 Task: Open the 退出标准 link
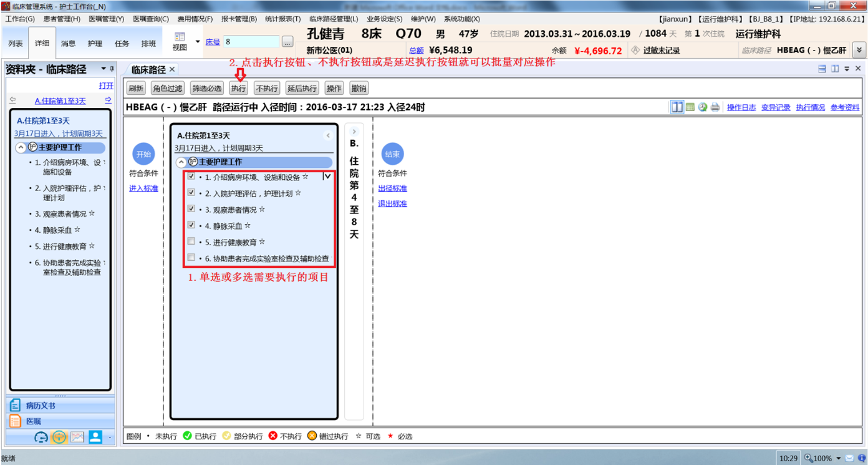pos(392,204)
